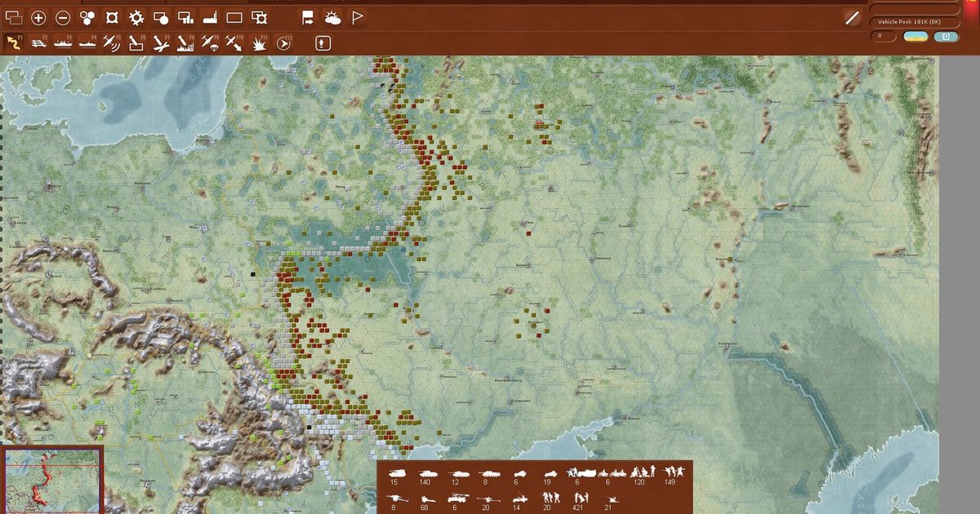Click the field gun icon with count 8

(397, 498)
